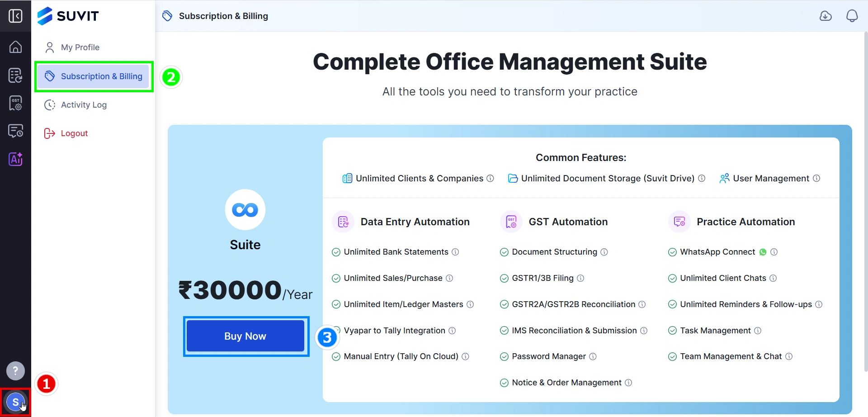The width and height of the screenshot is (868, 417).
Task: Click info icon beside Unlimited Document Storage
Action: tap(702, 178)
